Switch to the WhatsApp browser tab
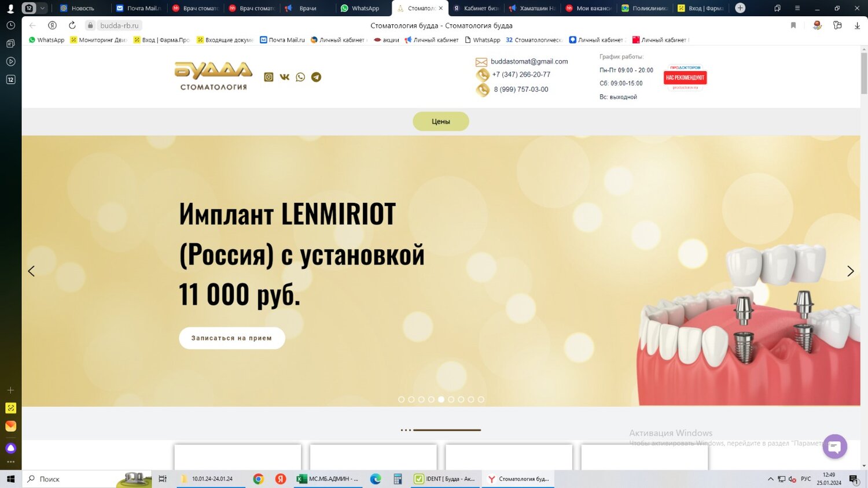This screenshot has width=868, height=488. (x=365, y=8)
